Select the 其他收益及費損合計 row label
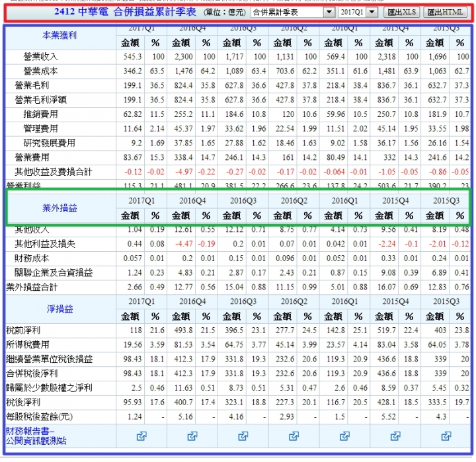Screen dimensions: 476x462 [x=54, y=172]
